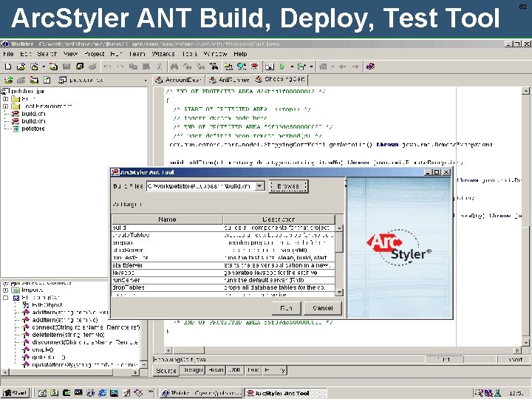532x399 pixels.
Task: Select the Doc view tab
Action: pos(253,370)
